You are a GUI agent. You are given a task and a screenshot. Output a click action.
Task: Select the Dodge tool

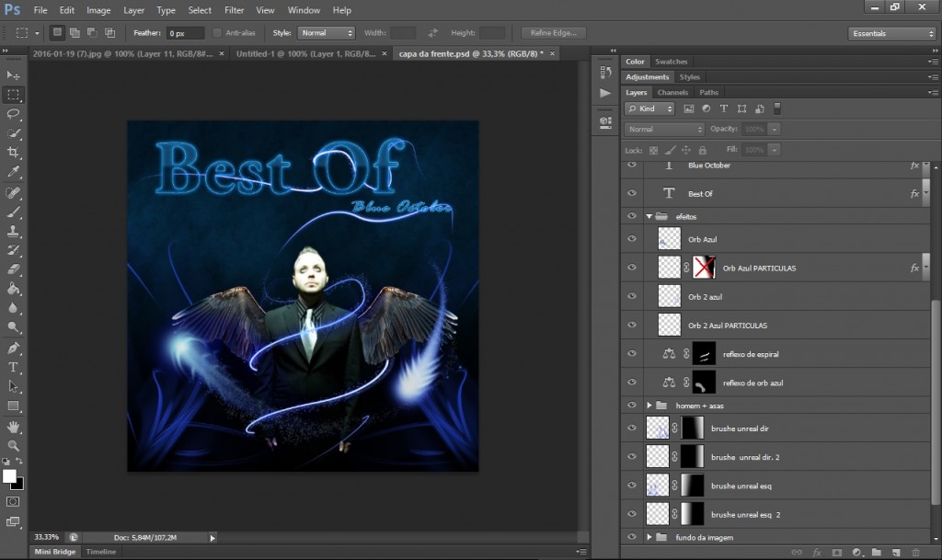(x=13, y=327)
